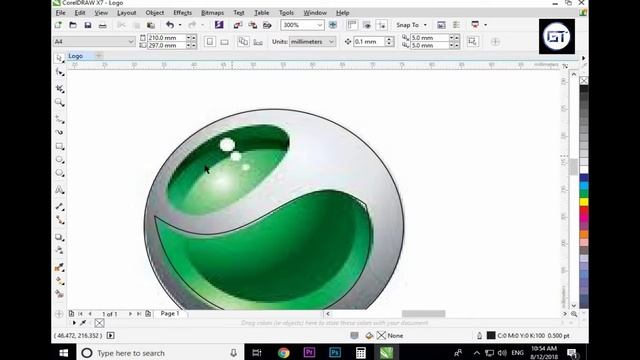Click the red swatch in palette
The width and height of the screenshot is (640, 360).
[x=584, y=210]
